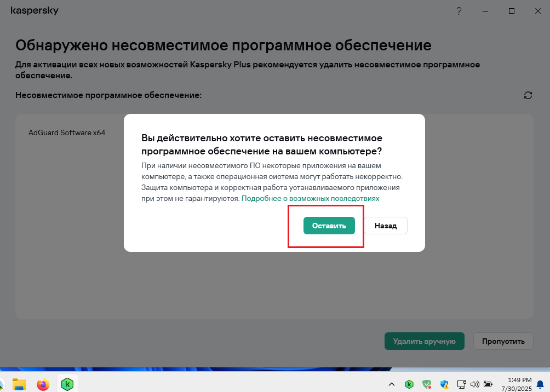The image size is (550, 392).
Task: Open the notifications bell icon
Action: [x=541, y=384]
